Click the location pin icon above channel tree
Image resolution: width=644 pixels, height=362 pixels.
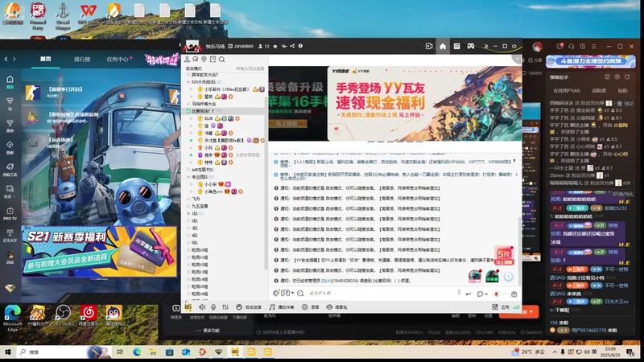point(204,60)
